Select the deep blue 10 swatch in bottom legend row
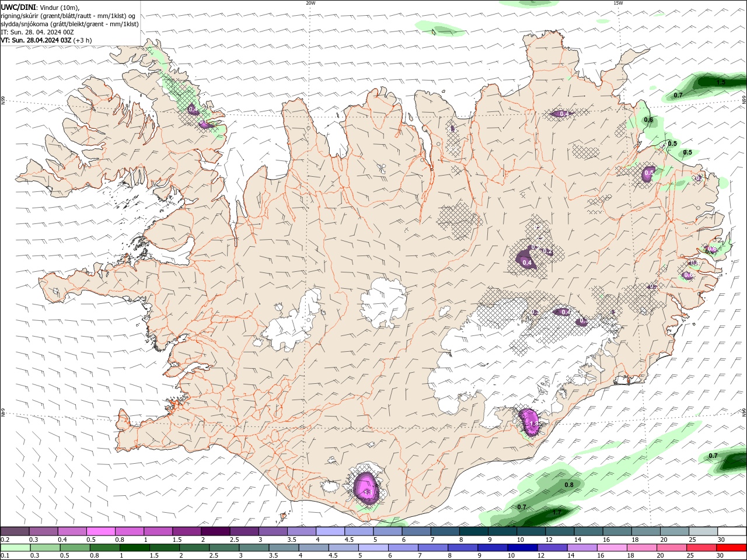The image size is (747, 560). coord(522,548)
